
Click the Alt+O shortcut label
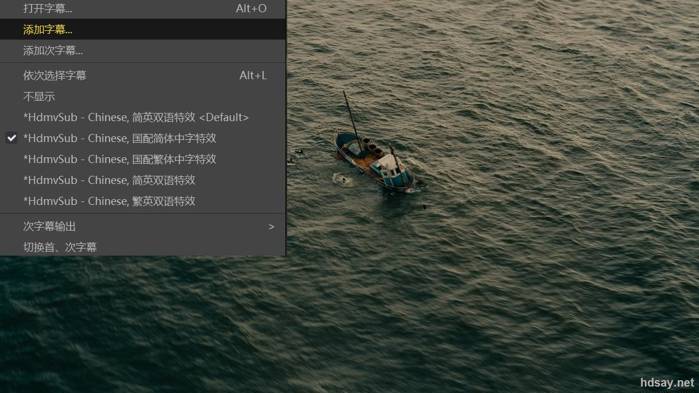click(x=251, y=8)
